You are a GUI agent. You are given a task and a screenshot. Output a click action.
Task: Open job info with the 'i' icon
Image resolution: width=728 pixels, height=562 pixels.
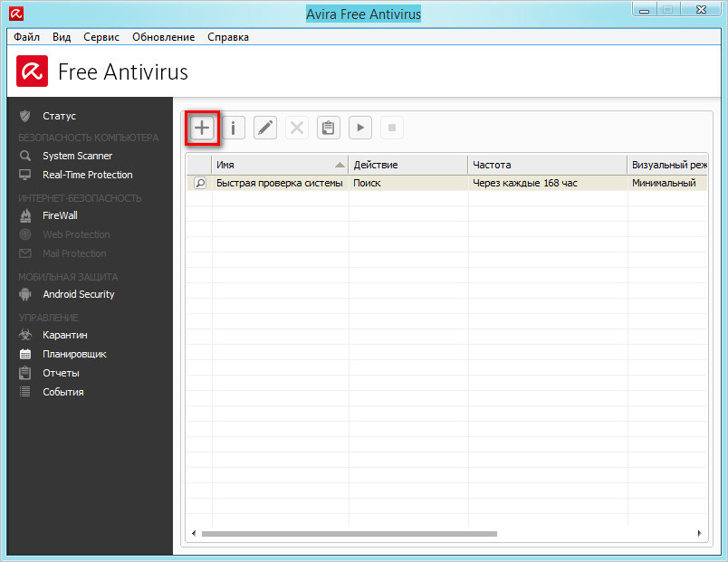tap(233, 128)
